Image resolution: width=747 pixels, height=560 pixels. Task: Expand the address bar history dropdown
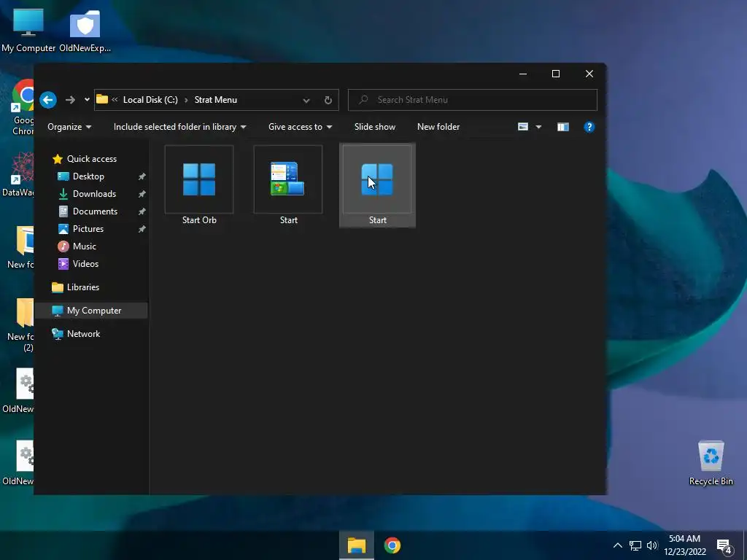click(x=306, y=101)
